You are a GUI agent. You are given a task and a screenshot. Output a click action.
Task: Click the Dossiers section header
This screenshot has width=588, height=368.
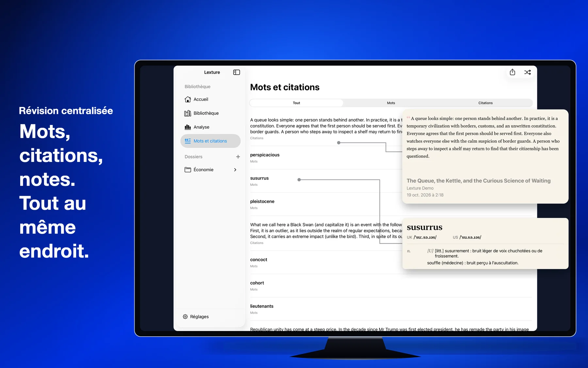(193, 157)
